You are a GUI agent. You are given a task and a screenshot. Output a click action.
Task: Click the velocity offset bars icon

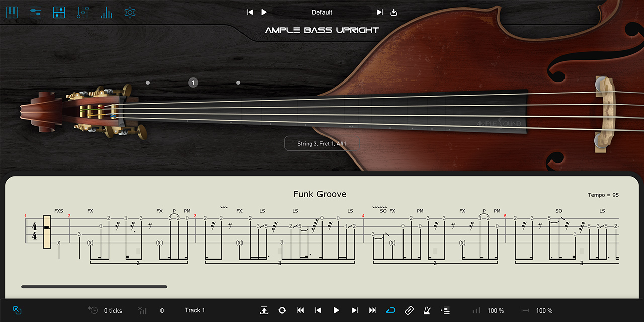[143, 310]
